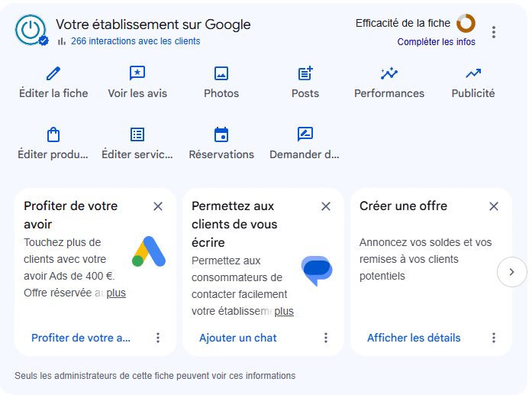Click the blue chat bubble icon
This screenshot has width=532, height=395.
pos(317,270)
